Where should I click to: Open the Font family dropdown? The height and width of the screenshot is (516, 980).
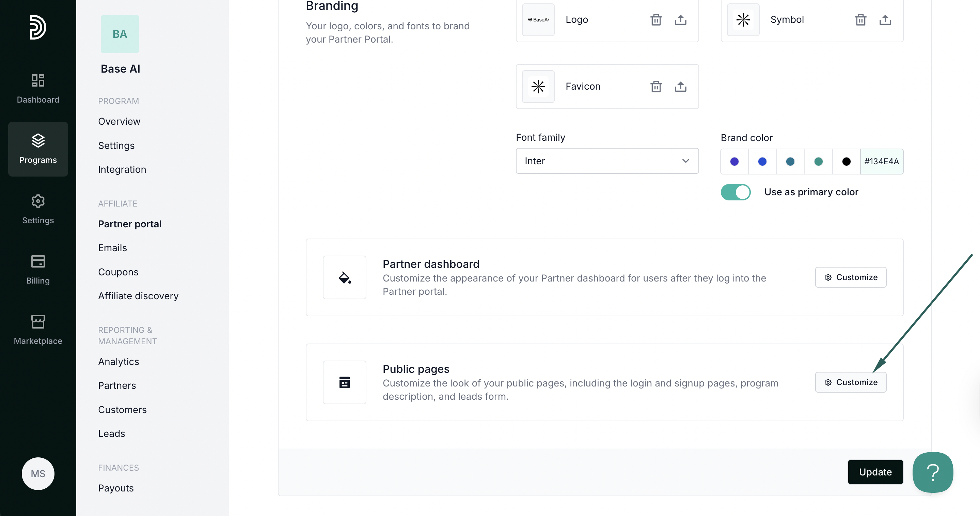click(x=607, y=161)
